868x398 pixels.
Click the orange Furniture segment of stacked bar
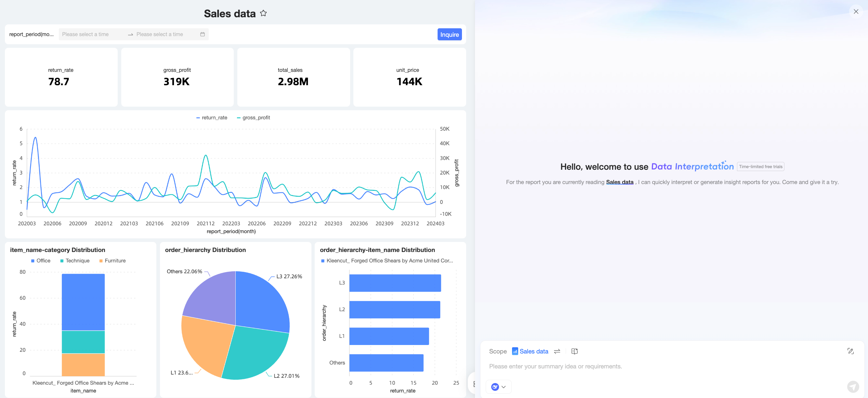(x=83, y=365)
